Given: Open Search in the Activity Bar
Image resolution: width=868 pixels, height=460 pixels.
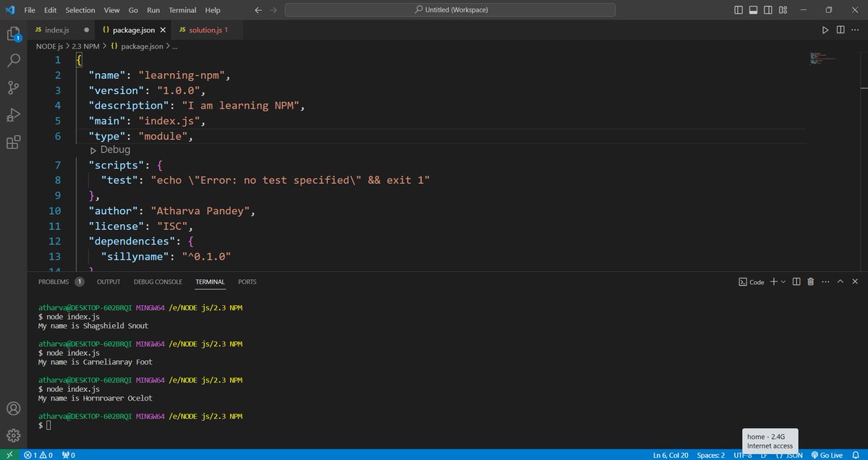Looking at the screenshot, I should [12, 59].
